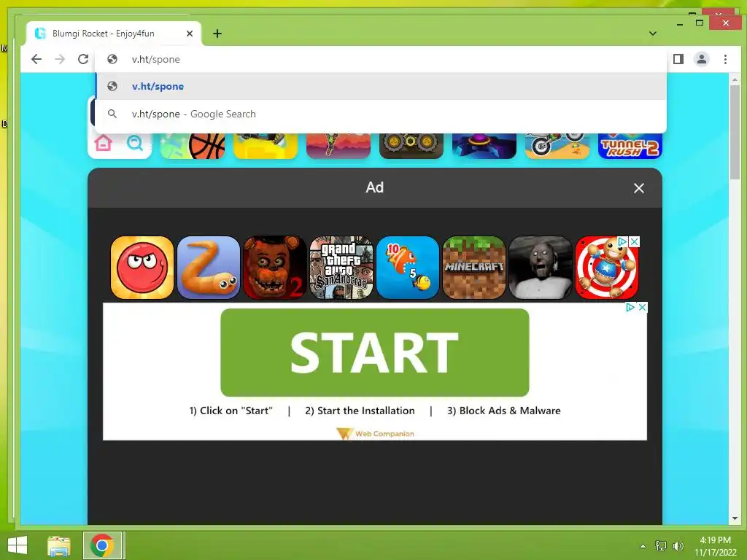Open the monster truck wheels game thumbnail
Screen dimensions: 747x560
[x=411, y=146]
